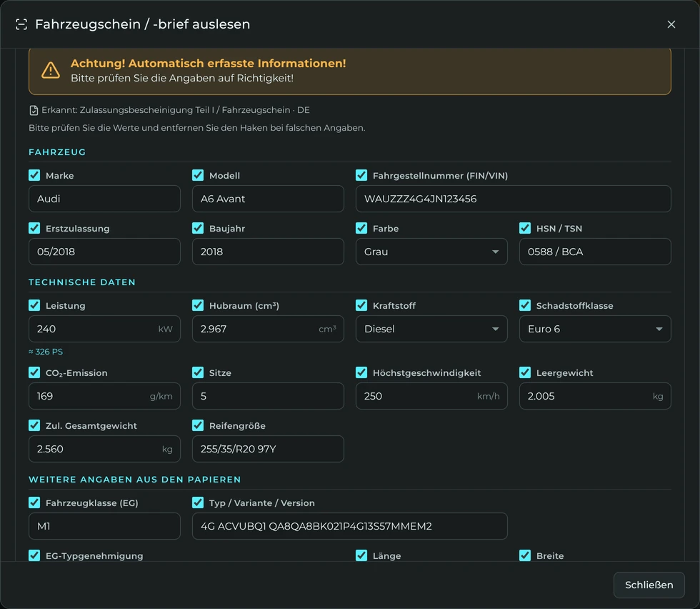
Task: Click the Leergewicht field showing 2.005
Action: [595, 396]
